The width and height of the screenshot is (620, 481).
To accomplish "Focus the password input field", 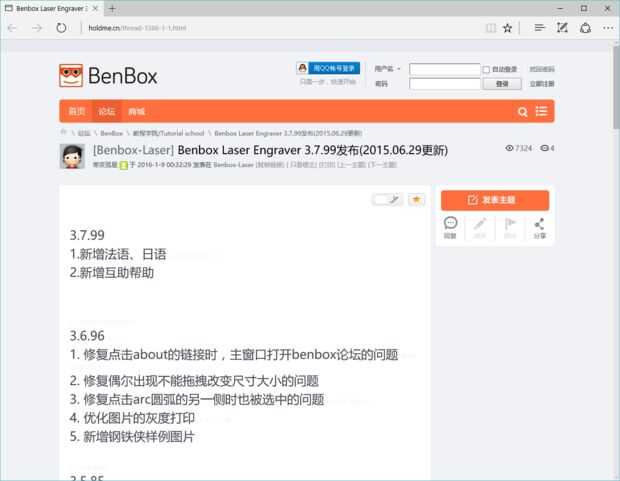I will (444, 84).
